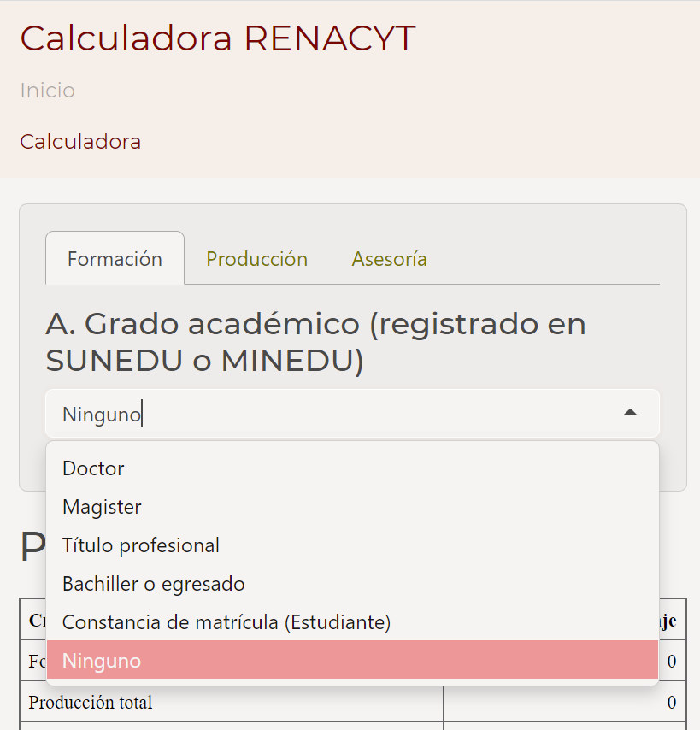Select Bachiller o egresado option
The image size is (700, 730).
352,584
